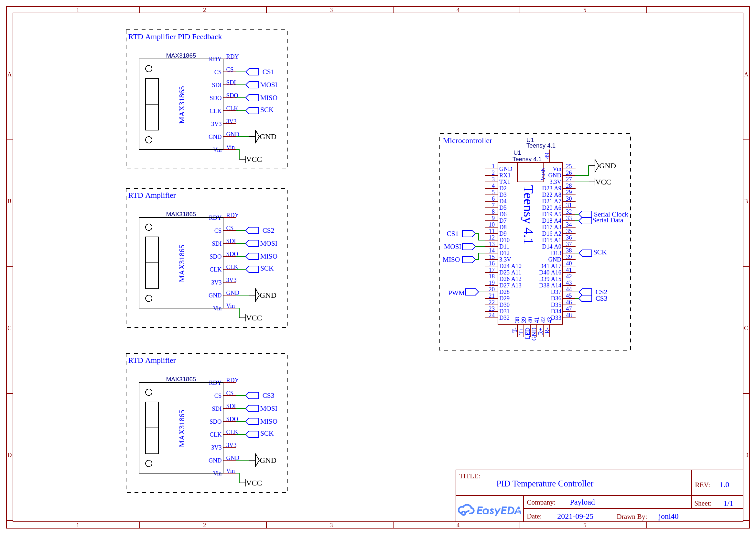Click the EasyEDA logo in the title block
Image resolution: width=756 pixels, height=535 pixels.
489,511
